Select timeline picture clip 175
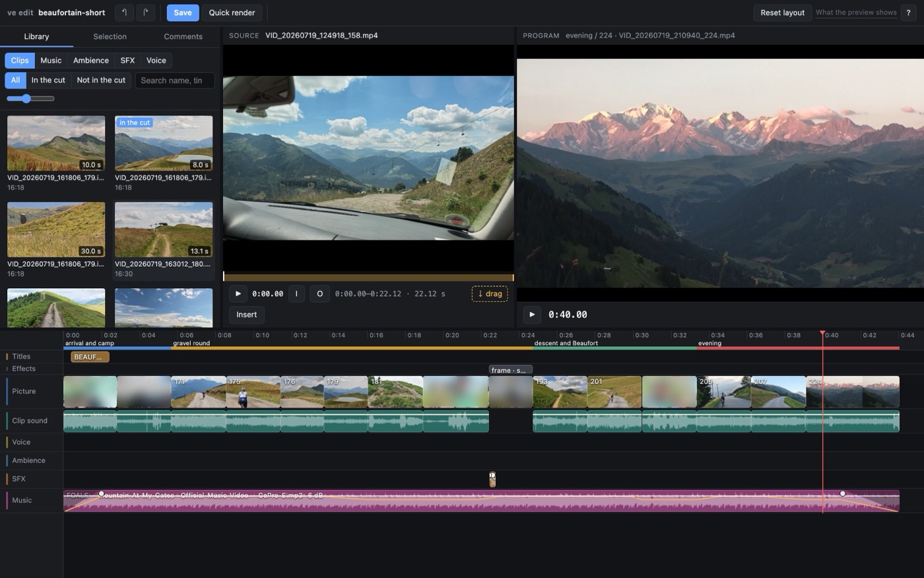Viewport: 924px width, 578px height. [x=253, y=392]
